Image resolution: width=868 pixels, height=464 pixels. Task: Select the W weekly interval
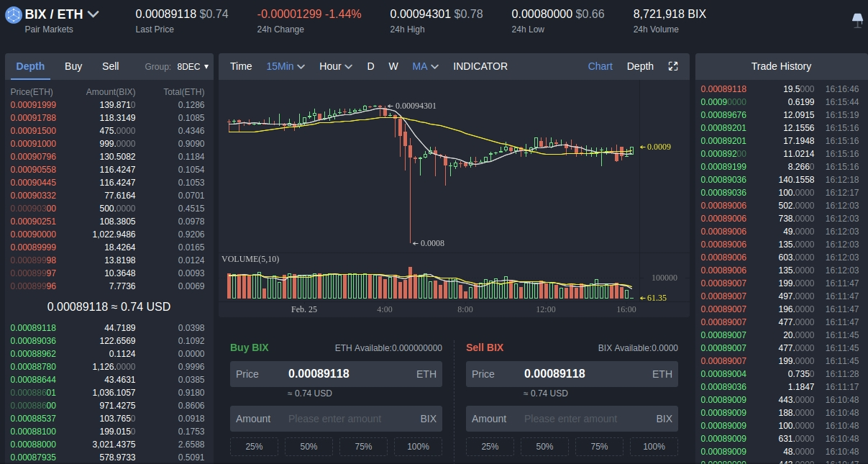pyautogui.click(x=393, y=66)
